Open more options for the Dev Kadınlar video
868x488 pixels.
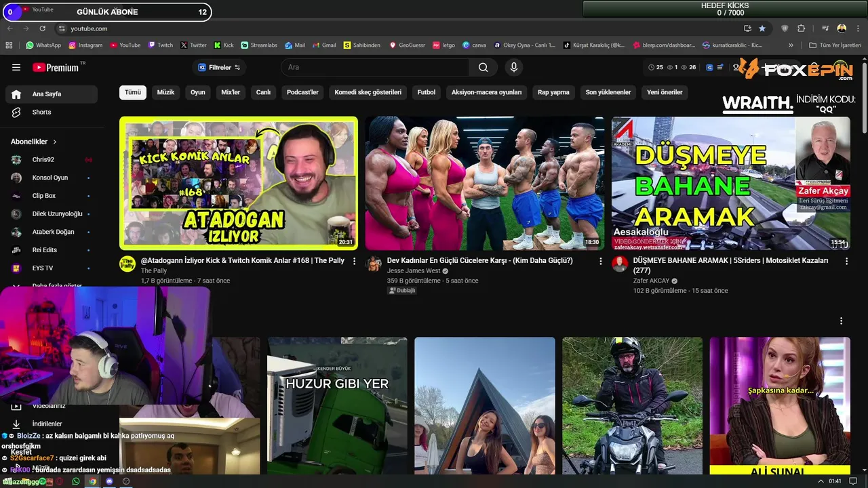[600, 261]
